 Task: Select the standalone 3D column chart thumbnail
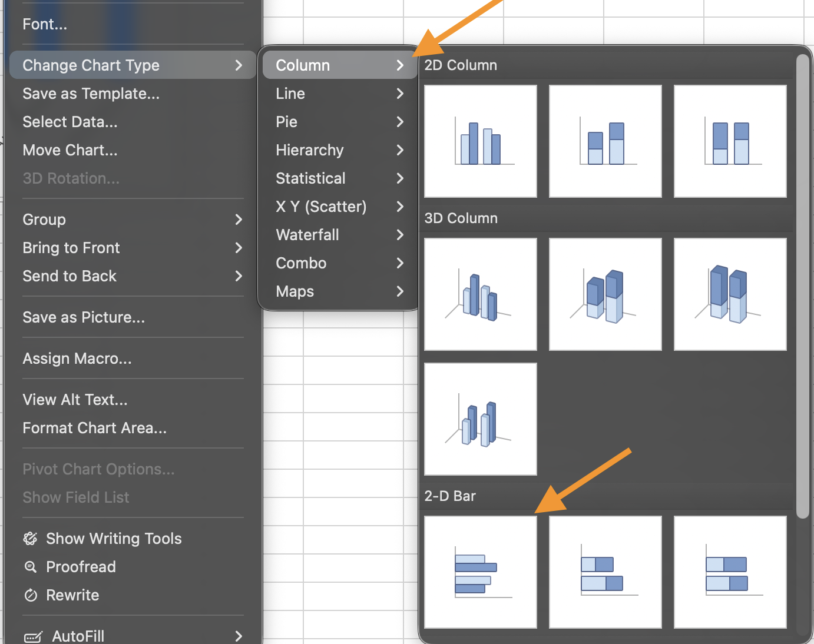pos(480,419)
